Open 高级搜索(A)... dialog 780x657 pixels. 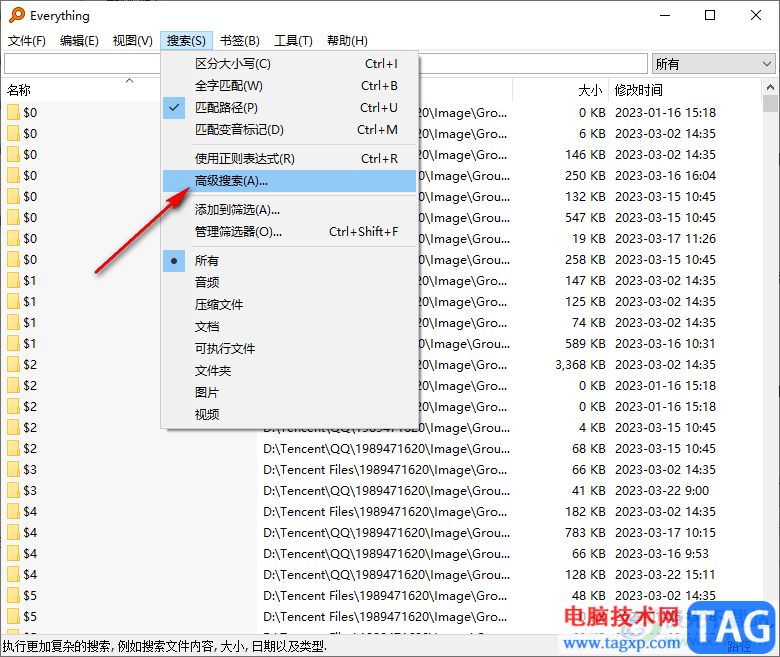click(x=290, y=181)
